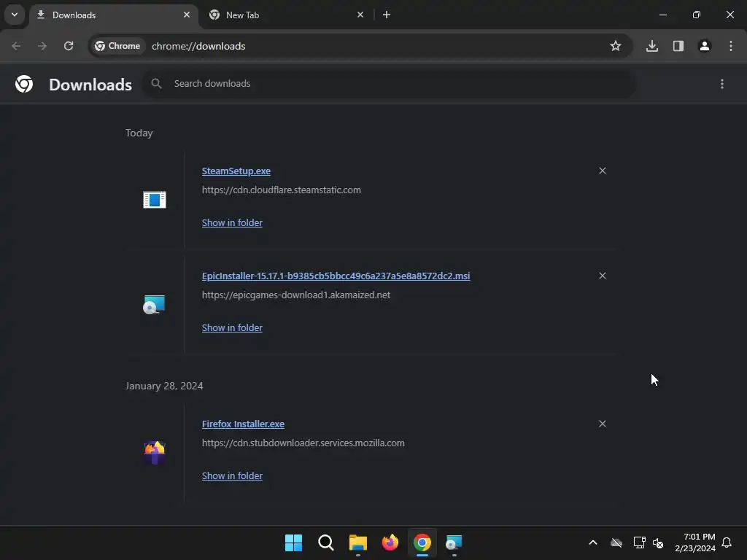Open the EpicInstaller msi file link
747x560 pixels.
pyautogui.click(x=336, y=276)
